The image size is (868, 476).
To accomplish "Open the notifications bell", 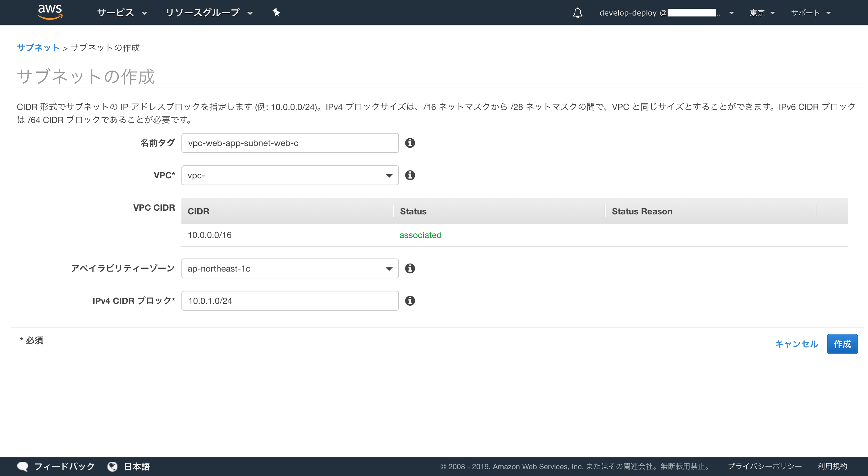I will [x=577, y=13].
